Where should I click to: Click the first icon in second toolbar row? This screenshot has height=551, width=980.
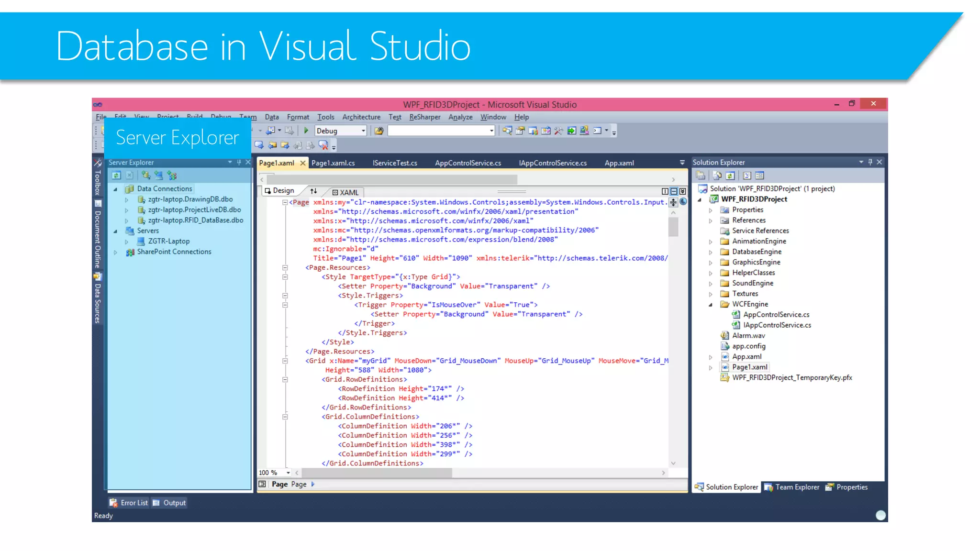[259, 145]
